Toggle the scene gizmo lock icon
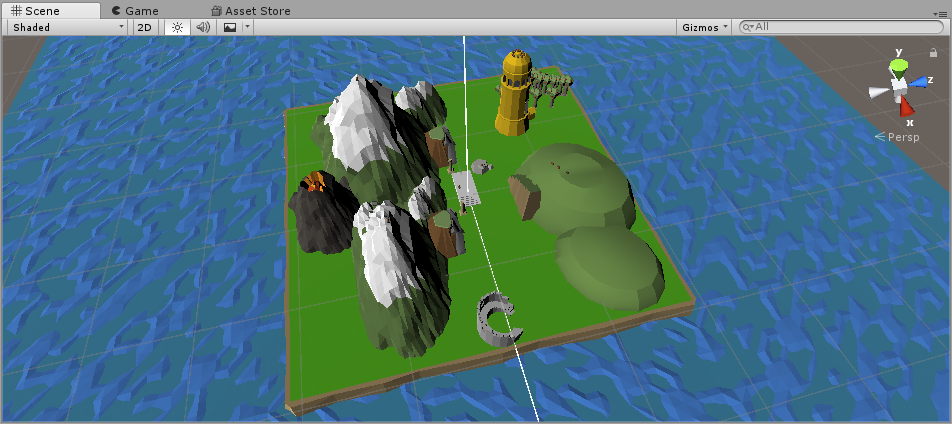This screenshot has height=424, width=952. tap(933, 53)
